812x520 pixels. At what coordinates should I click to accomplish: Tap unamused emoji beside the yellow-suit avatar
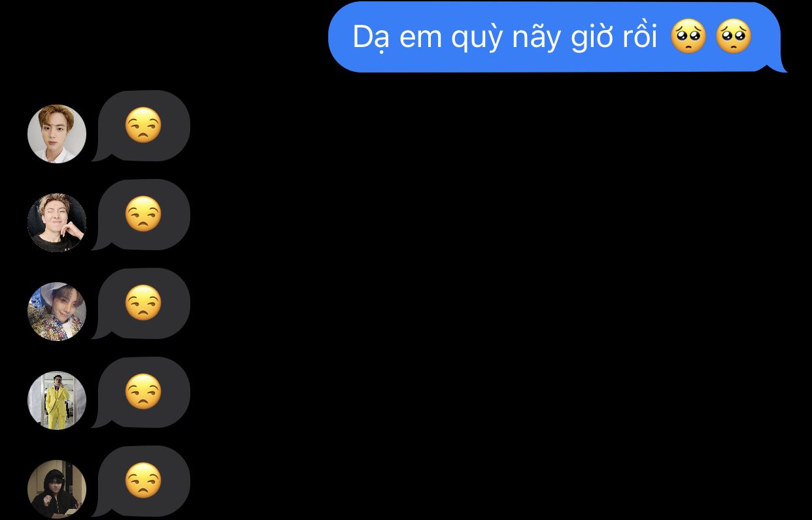(x=143, y=392)
